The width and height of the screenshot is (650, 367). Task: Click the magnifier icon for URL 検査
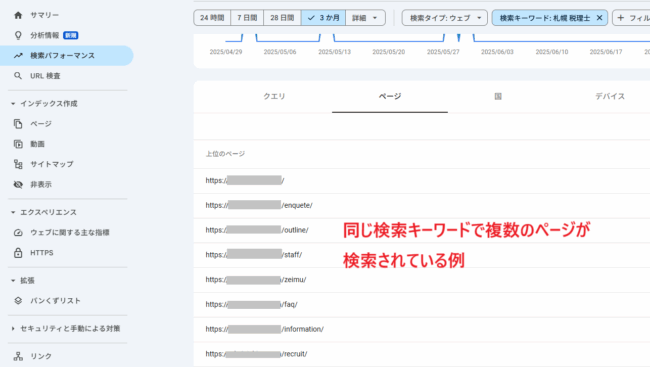[x=18, y=76]
